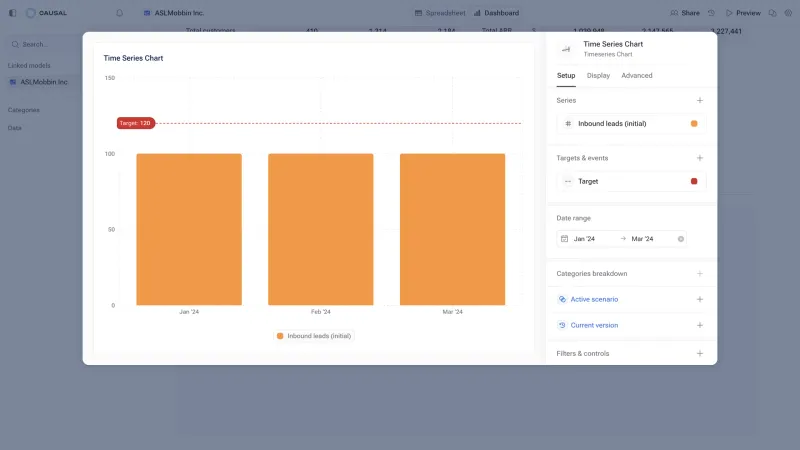This screenshot has height=450, width=800.
Task: Click the Active scenario icon
Action: tap(562, 299)
